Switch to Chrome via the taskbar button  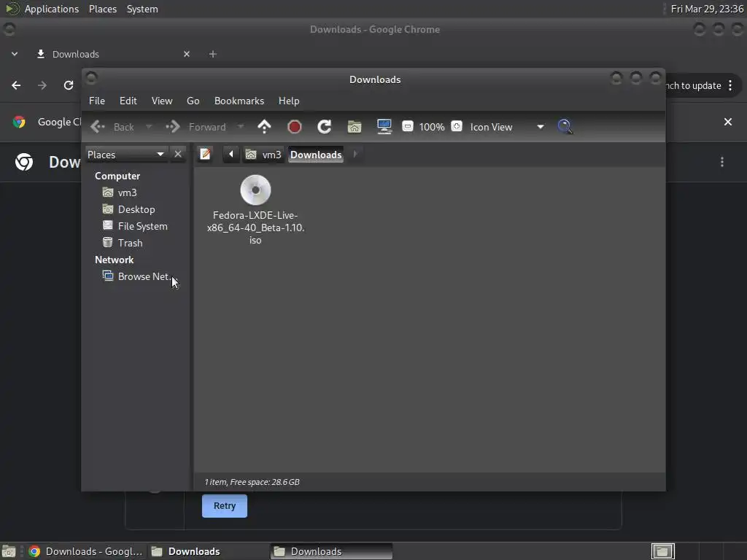(86, 551)
